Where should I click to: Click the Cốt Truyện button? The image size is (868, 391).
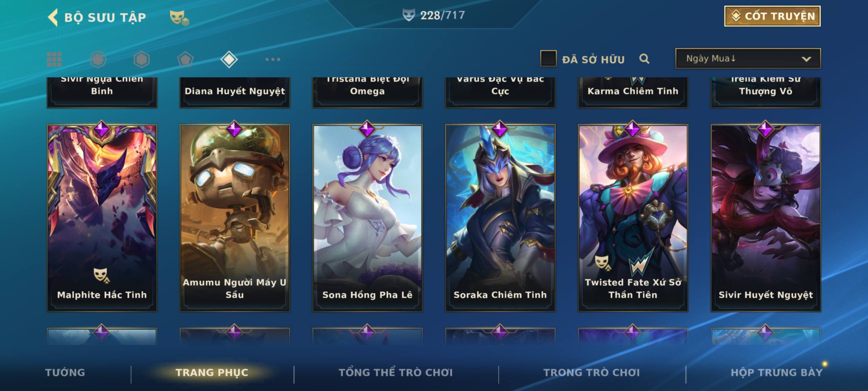tap(772, 16)
